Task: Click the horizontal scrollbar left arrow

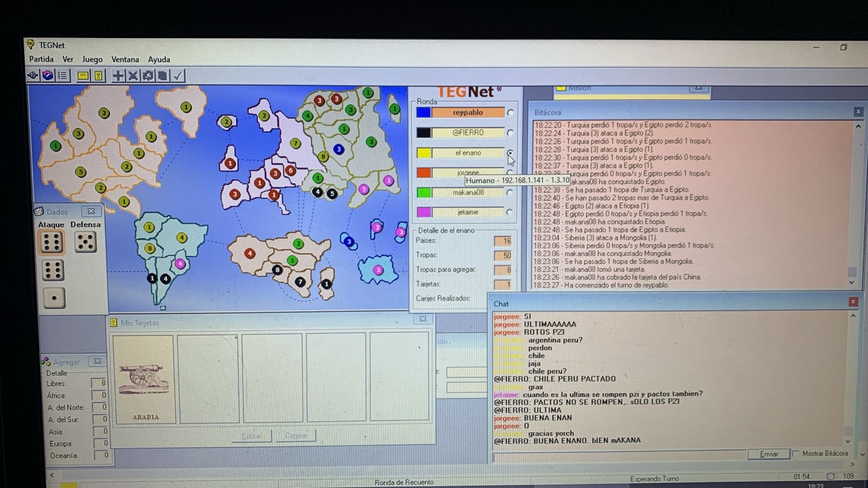Action: 52,475
